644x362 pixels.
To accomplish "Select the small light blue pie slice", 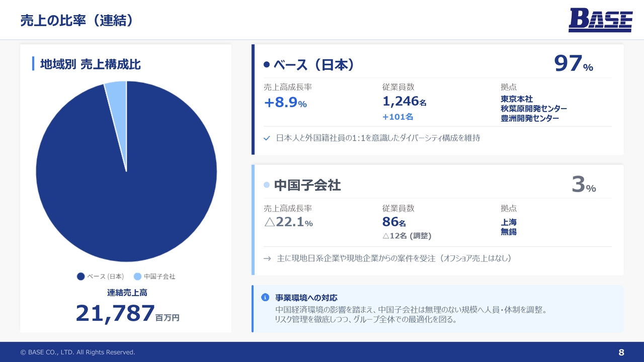I will pos(117,90).
